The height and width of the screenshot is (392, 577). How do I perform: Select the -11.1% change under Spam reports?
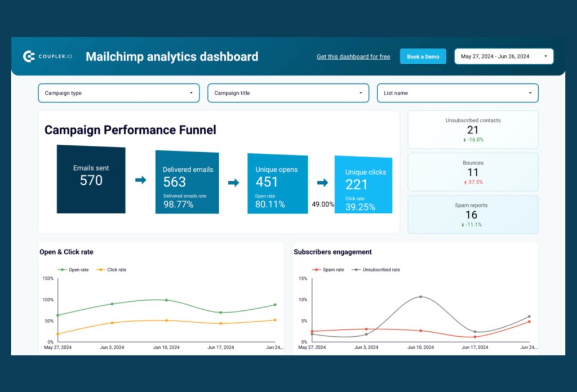tap(472, 225)
